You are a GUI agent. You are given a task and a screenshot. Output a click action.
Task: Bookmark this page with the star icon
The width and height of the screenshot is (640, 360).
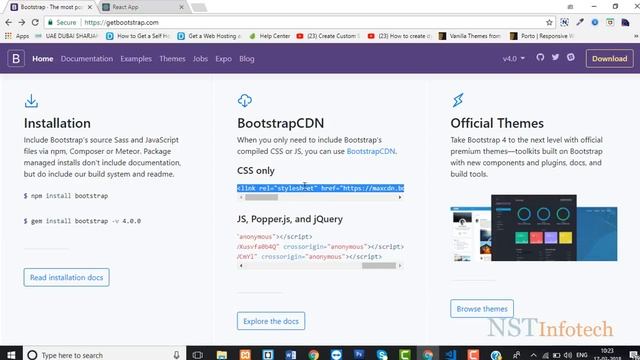tap(549, 22)
